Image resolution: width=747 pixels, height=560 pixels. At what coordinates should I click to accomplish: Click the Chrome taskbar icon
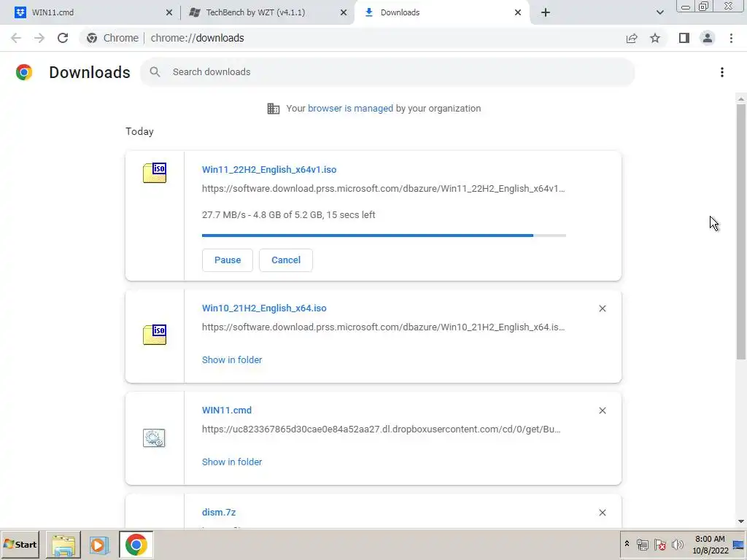click(x=136, y=545)
